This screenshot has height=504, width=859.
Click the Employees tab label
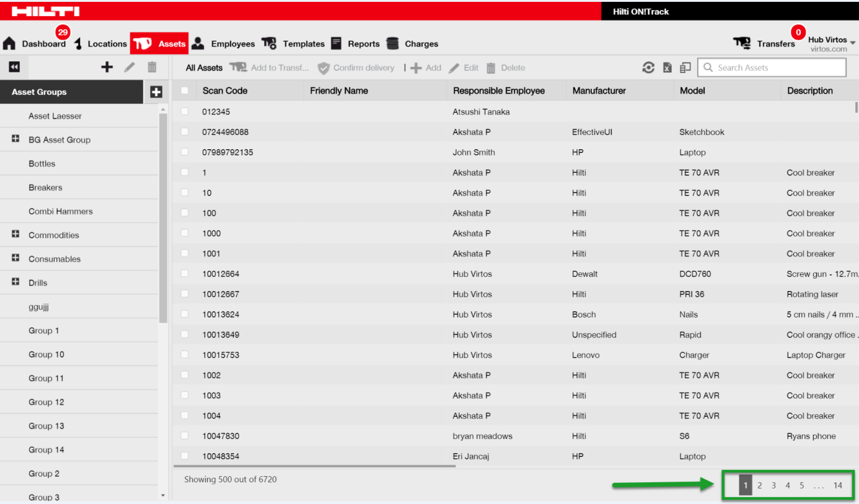[x=233, y=44]
